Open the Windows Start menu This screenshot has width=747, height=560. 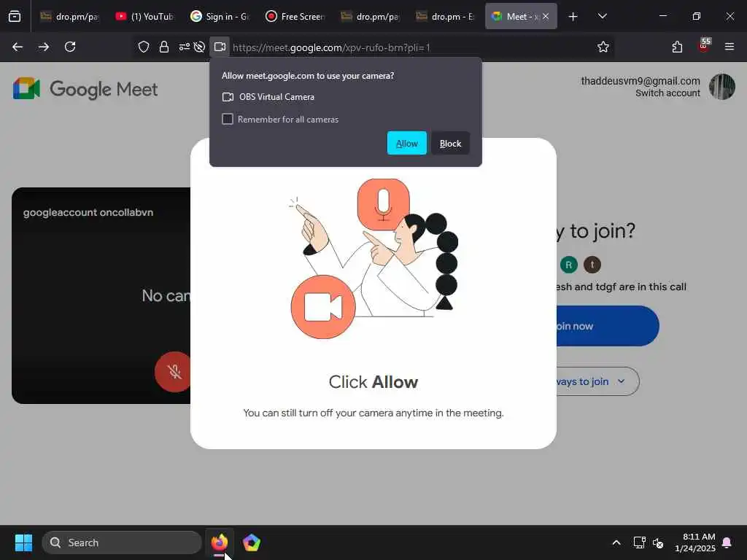point(23,542)
